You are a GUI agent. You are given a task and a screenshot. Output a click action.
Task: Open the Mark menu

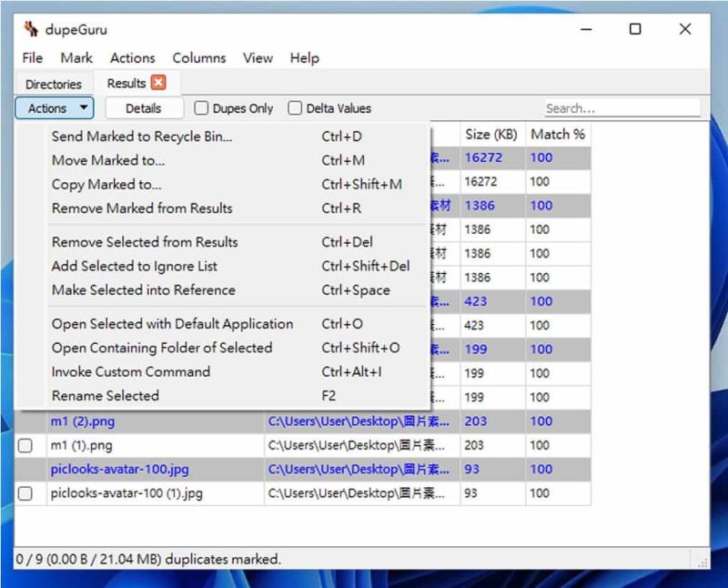[x=76, y=58]
